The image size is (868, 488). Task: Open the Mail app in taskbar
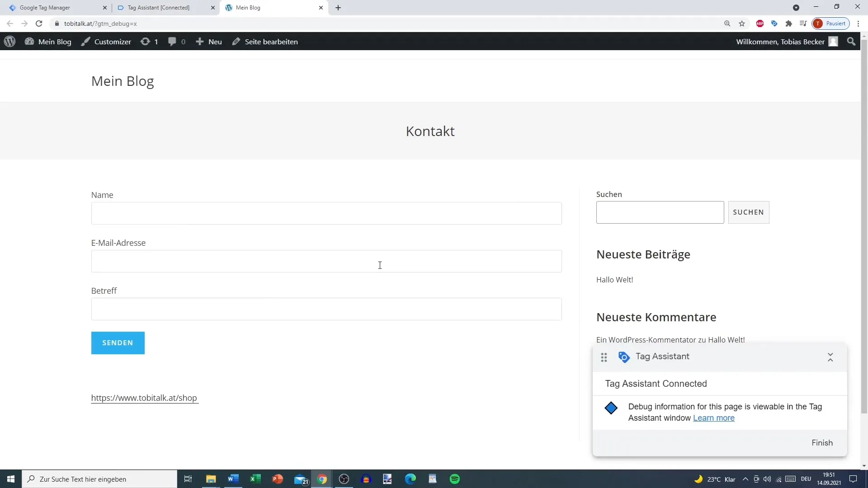pyautogui.click(x=301, y=479)
